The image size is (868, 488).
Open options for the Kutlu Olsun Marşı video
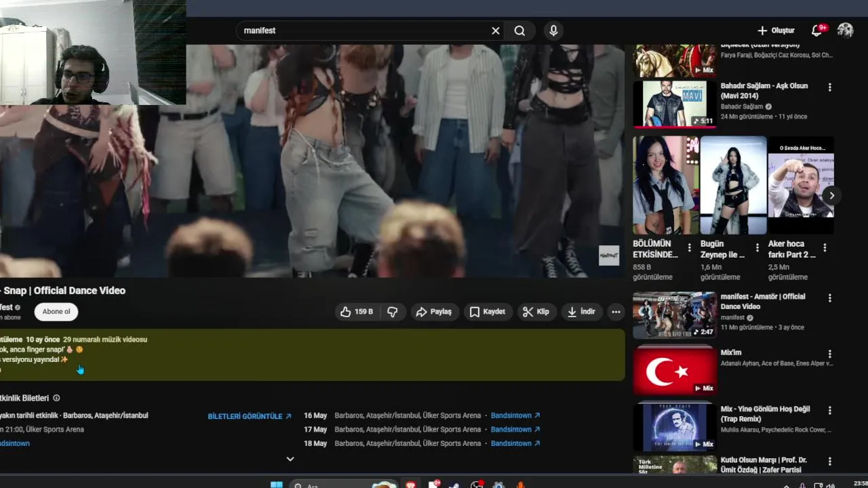pos(829,462)
